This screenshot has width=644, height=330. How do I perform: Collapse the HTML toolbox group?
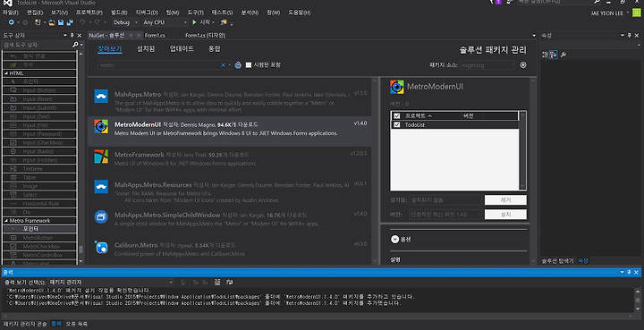tap(6, 73)
